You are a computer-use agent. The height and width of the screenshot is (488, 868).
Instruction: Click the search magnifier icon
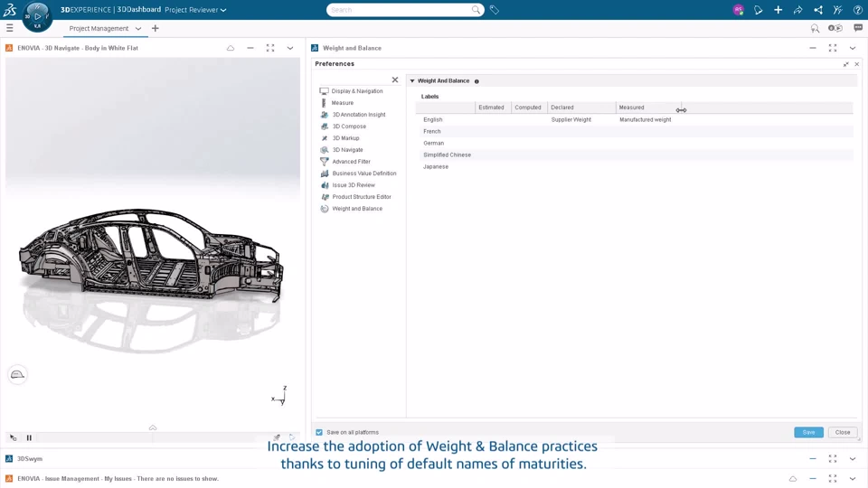pos(476,9)
